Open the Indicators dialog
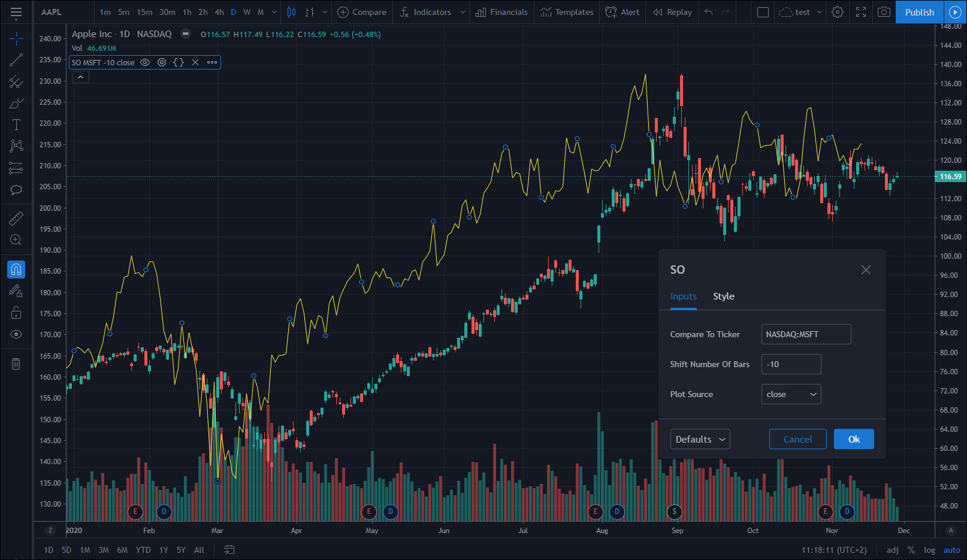Image resolution: width=967 pixels, height=560 pixels. coord(425,12)
